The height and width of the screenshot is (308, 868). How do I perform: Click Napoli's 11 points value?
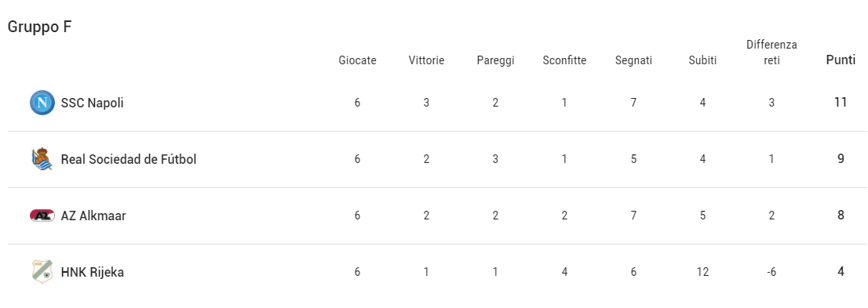tap(841, 103)
